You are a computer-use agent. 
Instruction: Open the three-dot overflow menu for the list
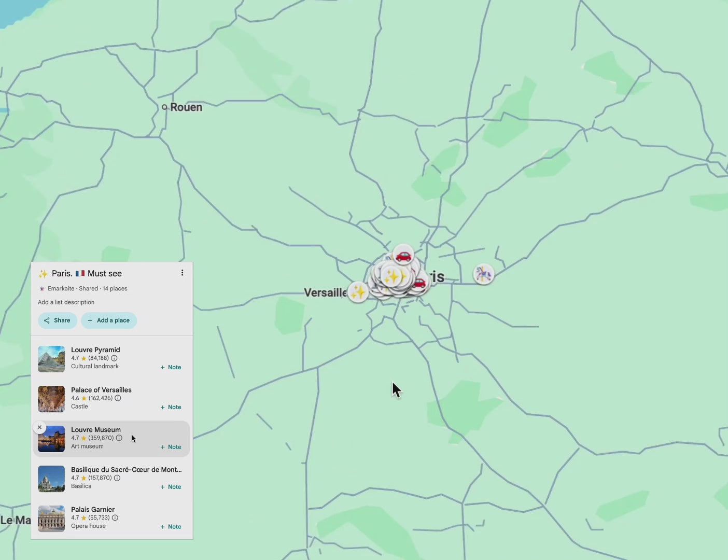coord(182,272)
